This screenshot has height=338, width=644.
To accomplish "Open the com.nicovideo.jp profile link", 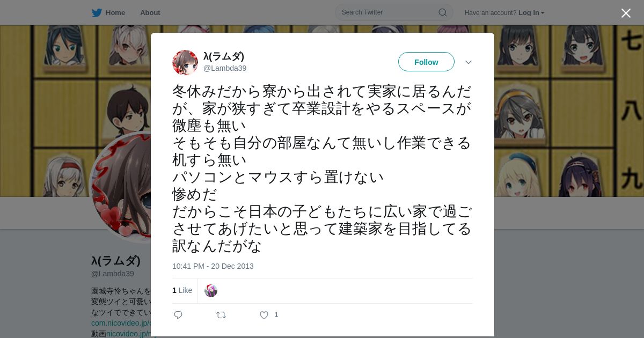I will pos(121,323).
